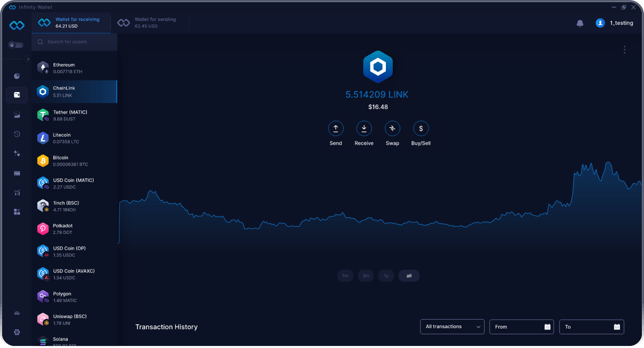Click the $16.48 value text
Image resolution: width=644 pixels, height=348 pixels.
pos(378,107)
